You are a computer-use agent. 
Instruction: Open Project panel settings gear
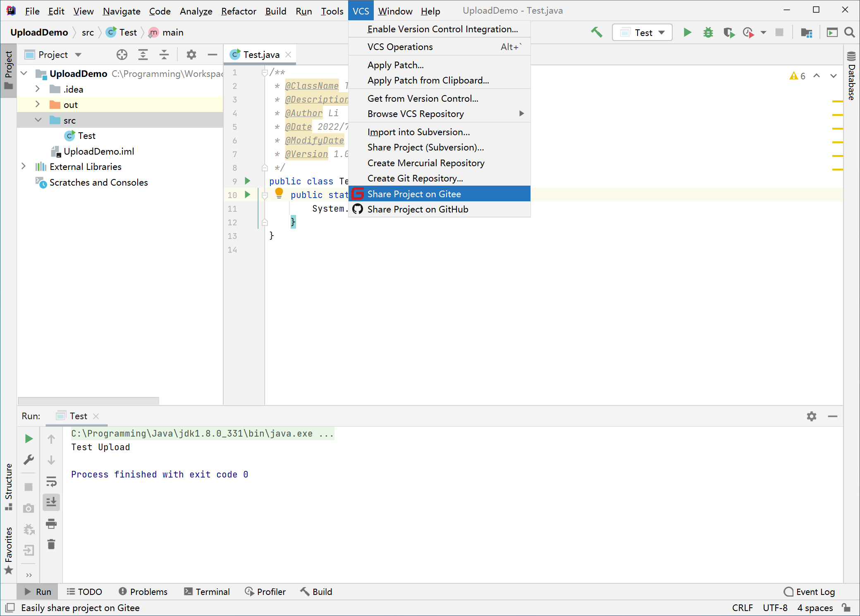pos(191,55)
